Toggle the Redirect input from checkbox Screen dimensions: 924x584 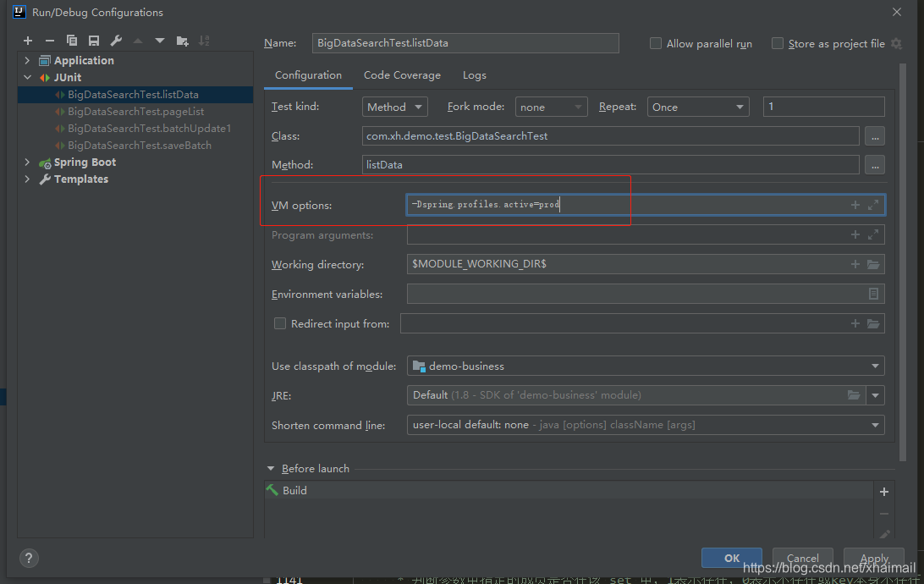pos(280,323)
